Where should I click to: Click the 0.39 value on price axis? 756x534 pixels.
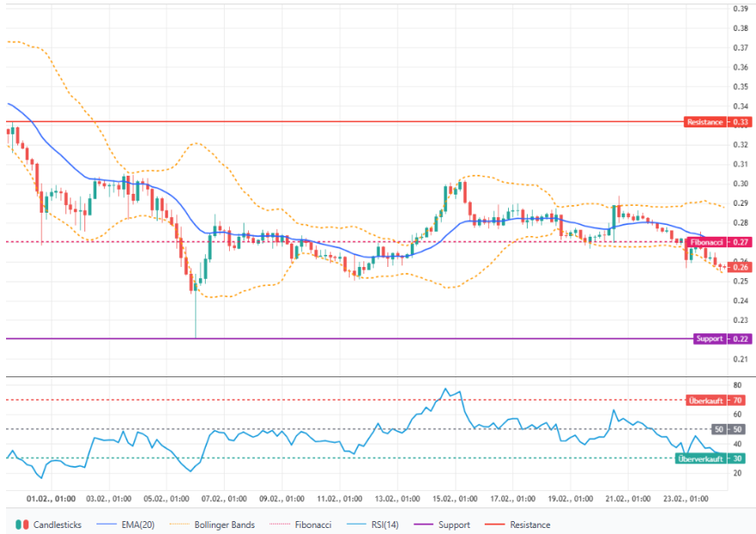(x=739, y=9)
